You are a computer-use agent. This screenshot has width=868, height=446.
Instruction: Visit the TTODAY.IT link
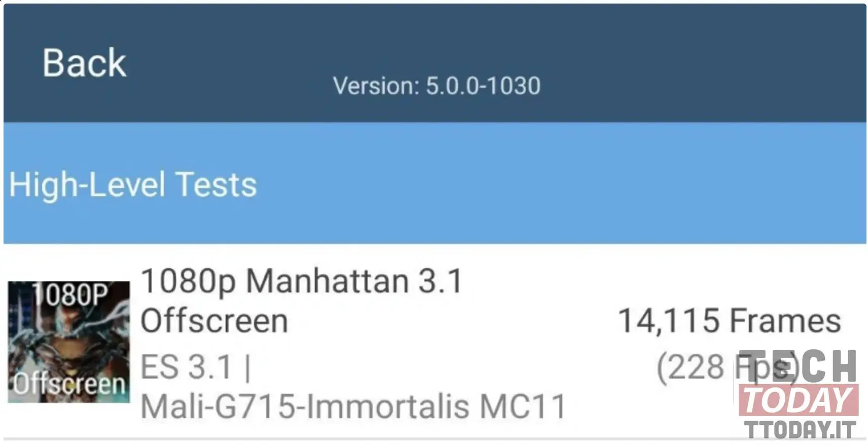801,429
